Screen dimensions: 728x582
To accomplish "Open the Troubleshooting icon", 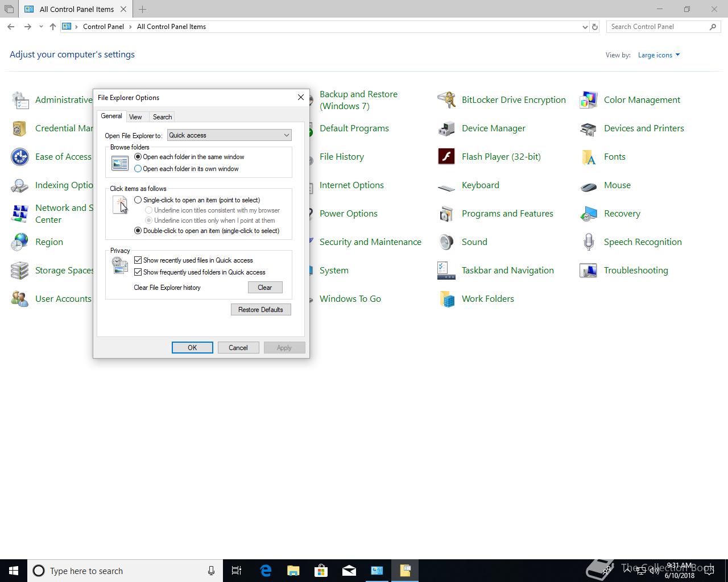I will 589,271.
